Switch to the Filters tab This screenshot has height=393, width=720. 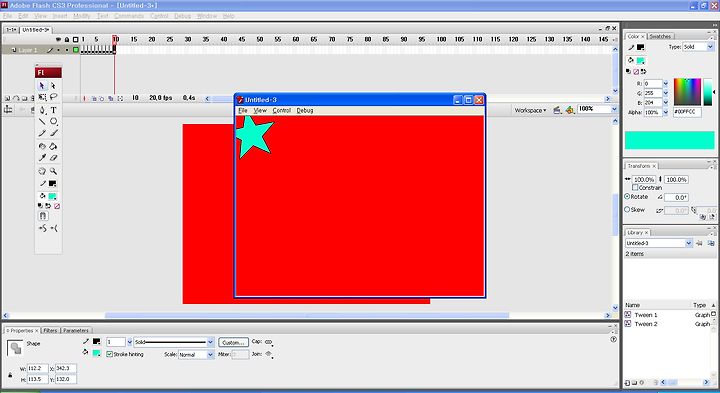coord(50,330)
